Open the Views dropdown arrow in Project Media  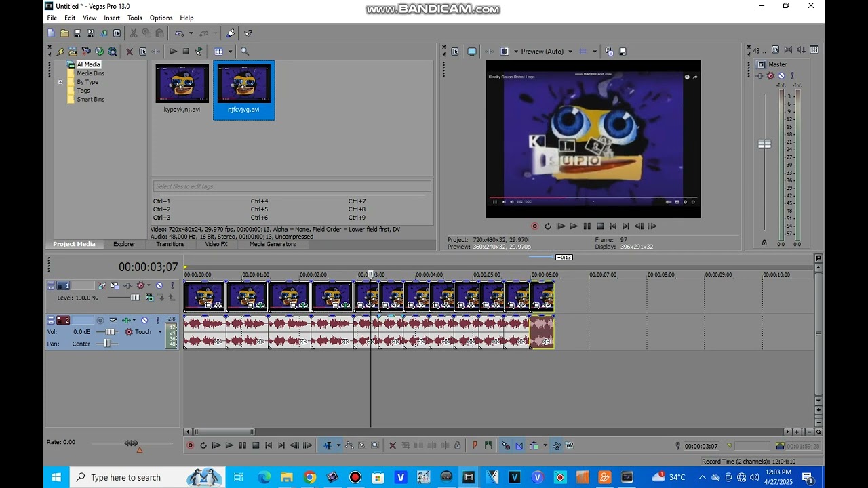pyautogui.click(x=230, y=52)
